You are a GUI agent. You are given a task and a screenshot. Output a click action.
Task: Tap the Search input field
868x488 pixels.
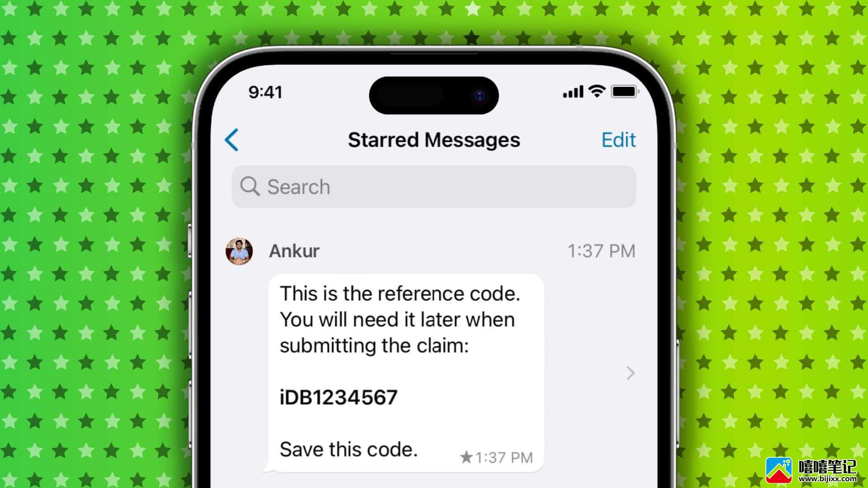pos(434,187)
